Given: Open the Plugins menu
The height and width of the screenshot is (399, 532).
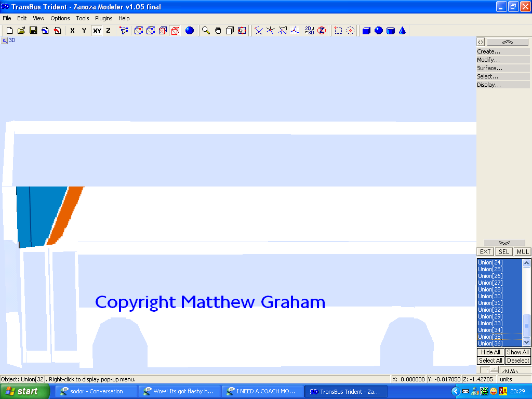Looking at the screenshot, I should point(103,18).
